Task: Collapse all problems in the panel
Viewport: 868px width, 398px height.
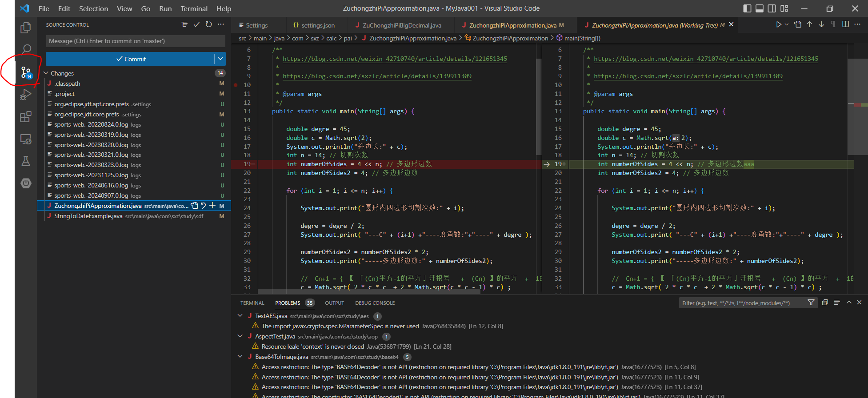Action: (x=825, y=302)
